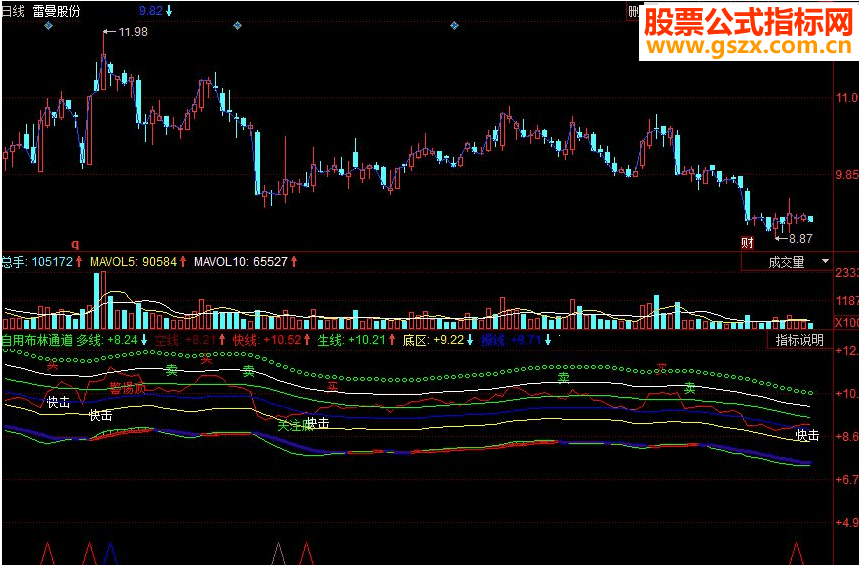Click the third blue diamond marker at top
866x566 pixels.
tap(454, 25)
